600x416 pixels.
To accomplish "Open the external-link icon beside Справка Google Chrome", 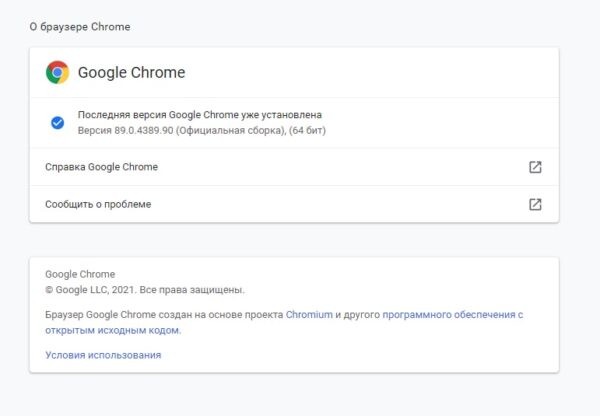I will 535,167.
